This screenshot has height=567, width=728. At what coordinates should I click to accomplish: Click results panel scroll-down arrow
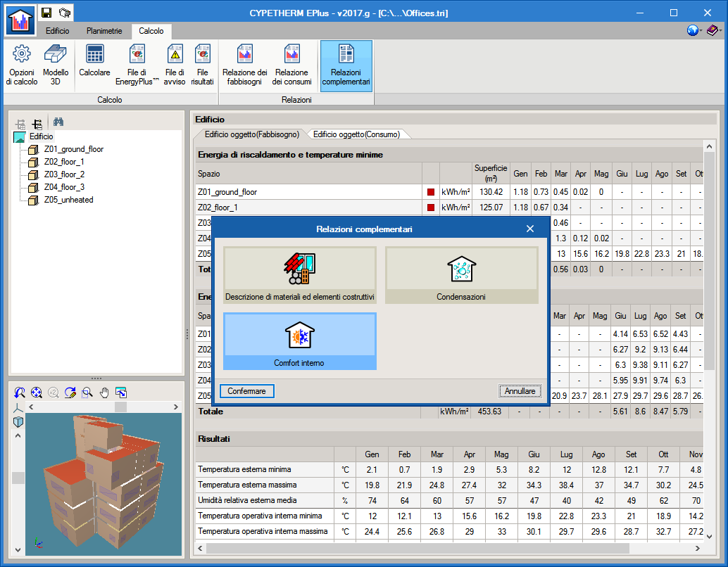(710, 536)
